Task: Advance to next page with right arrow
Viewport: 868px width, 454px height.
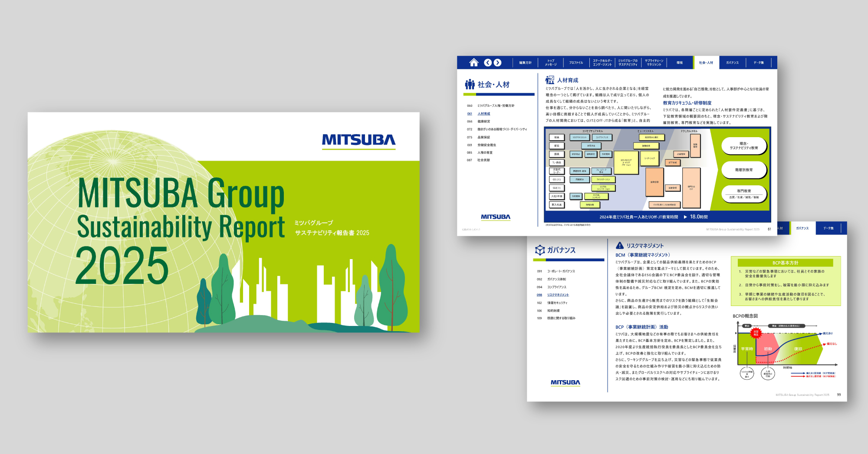Action: pos(498,63)
